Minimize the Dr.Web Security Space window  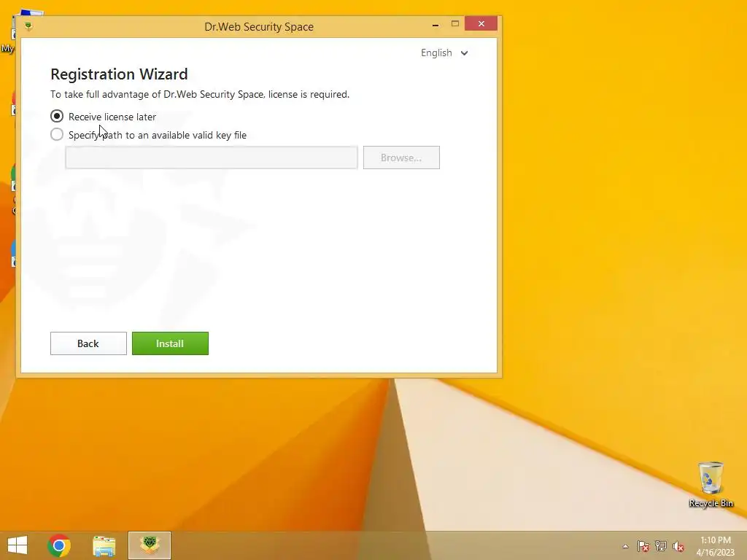tap(436, 24)
